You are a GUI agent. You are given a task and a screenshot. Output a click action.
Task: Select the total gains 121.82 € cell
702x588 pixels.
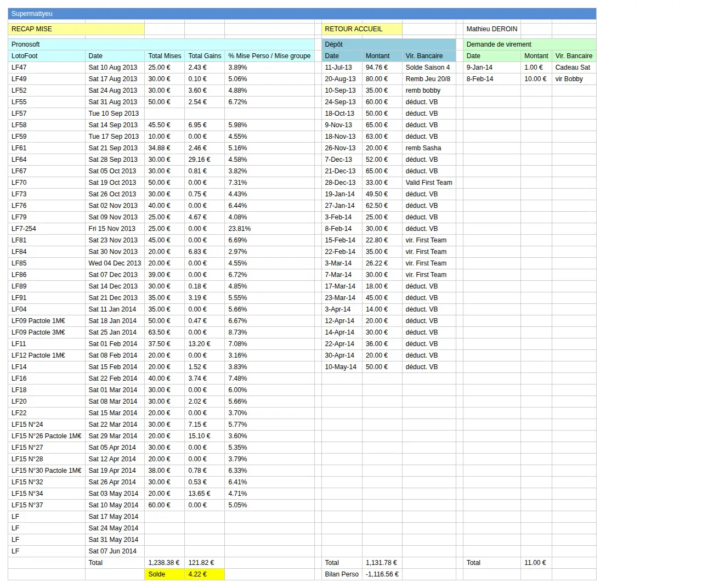(205, 563)
